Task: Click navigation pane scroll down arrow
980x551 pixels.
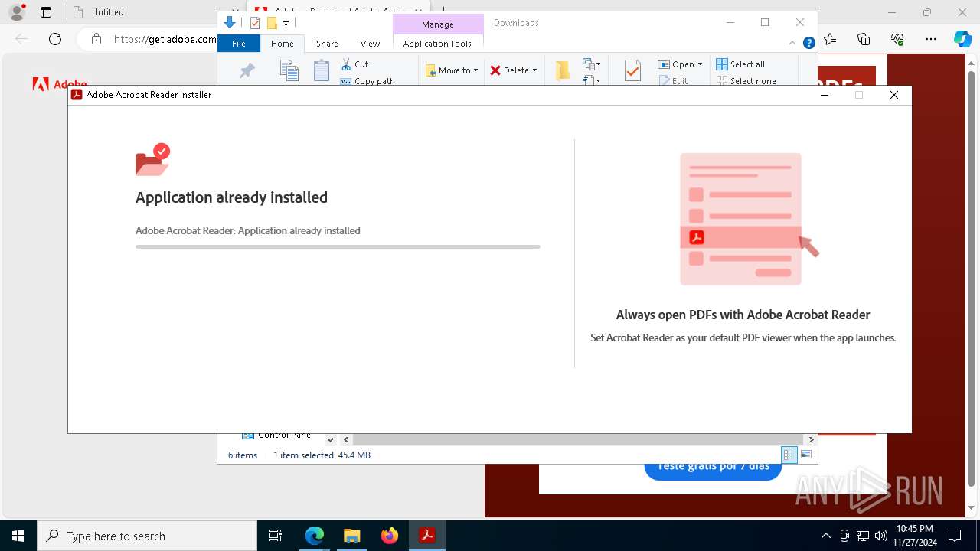Action: 330,439
